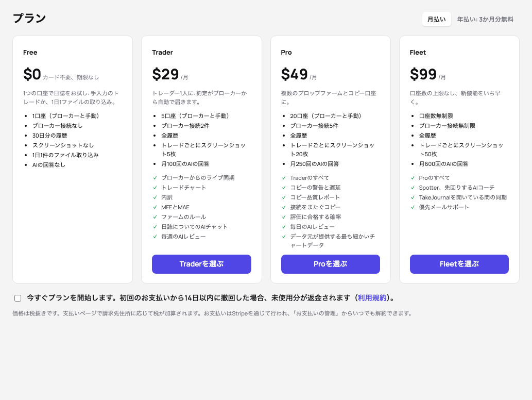The image size is (532, 400).
Task: Click checkmark beside 毎日のAIレビュー
Action: [284, 226]
